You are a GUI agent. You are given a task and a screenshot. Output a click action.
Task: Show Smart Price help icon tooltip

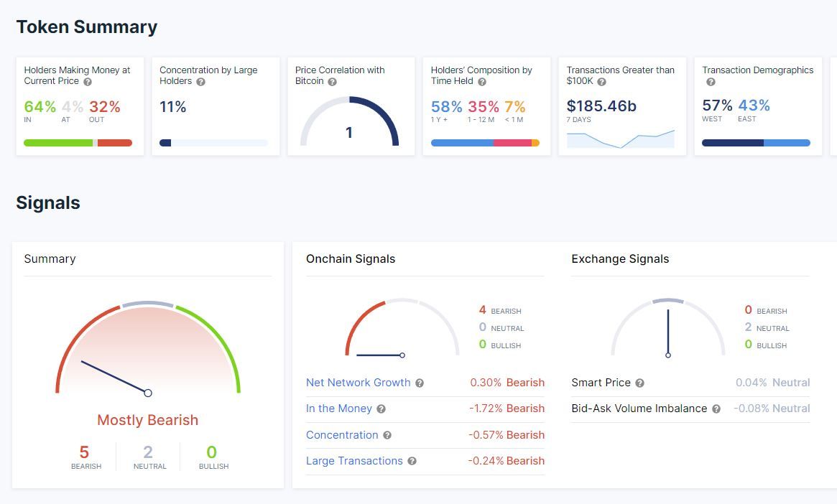[639, 383]
